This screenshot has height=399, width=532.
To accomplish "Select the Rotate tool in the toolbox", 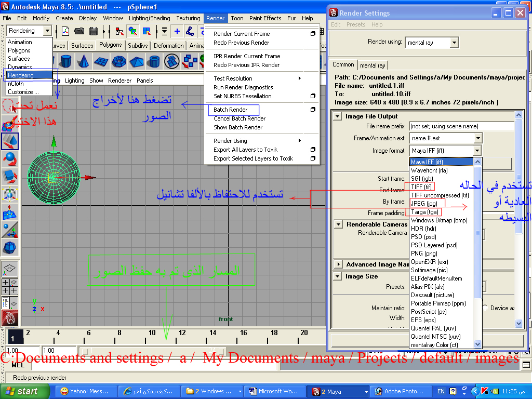I will (10, 159).
